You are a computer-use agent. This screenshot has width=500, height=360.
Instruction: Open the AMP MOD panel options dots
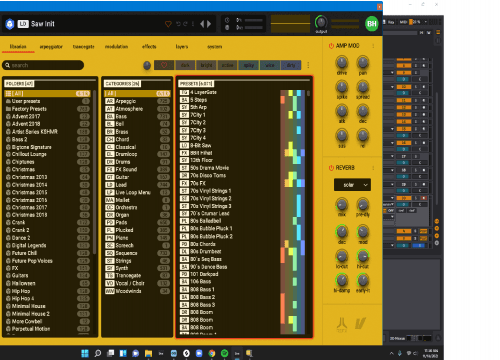click(373, 46)
